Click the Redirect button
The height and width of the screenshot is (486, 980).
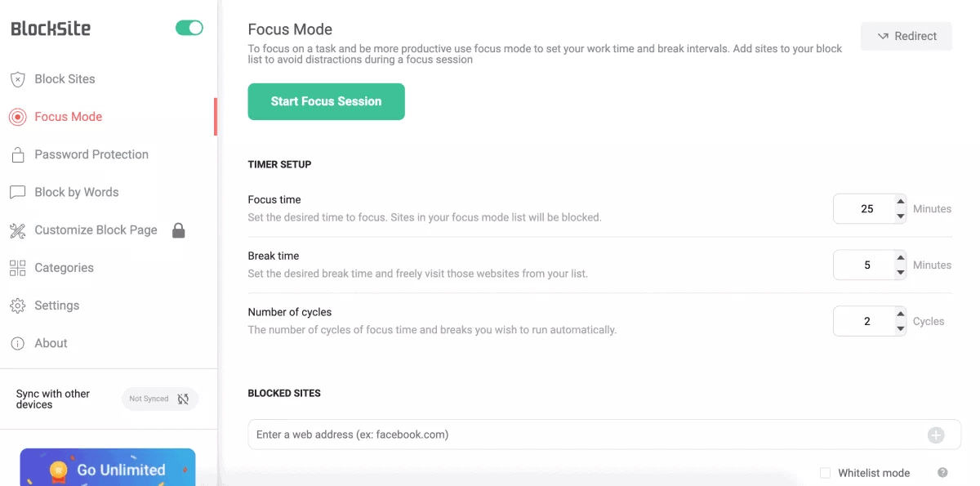pos(906,36)
